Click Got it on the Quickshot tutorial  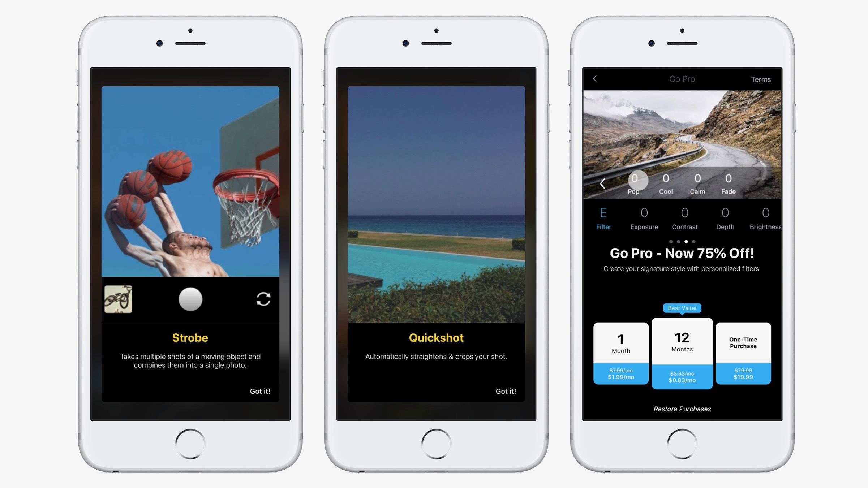pyautogui.click(x=506, y=391)
